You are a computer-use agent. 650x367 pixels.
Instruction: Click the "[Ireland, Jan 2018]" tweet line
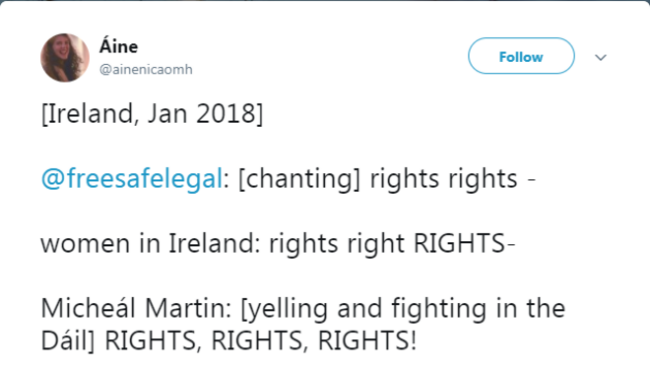click(x=152, y=114)
